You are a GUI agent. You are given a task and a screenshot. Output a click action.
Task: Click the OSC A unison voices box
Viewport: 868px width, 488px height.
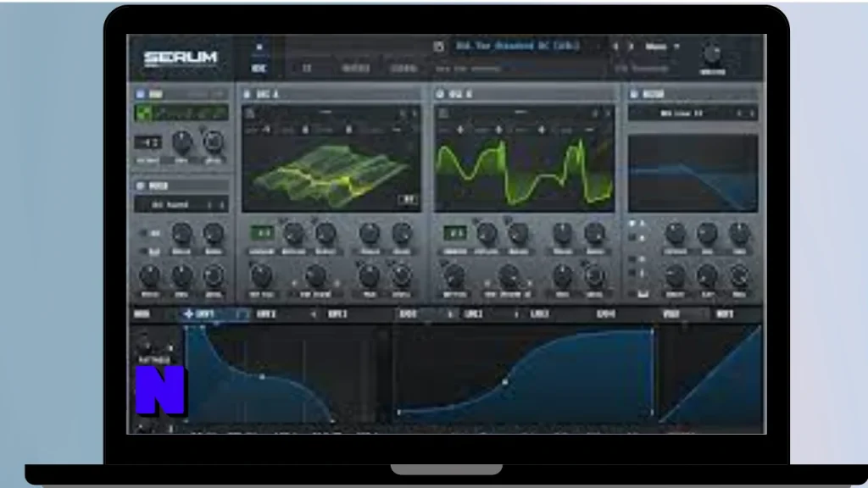click(x=262, y=233)
